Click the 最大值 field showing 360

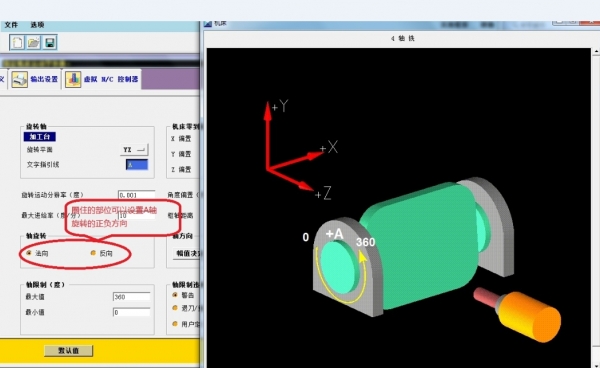[131, 297]
